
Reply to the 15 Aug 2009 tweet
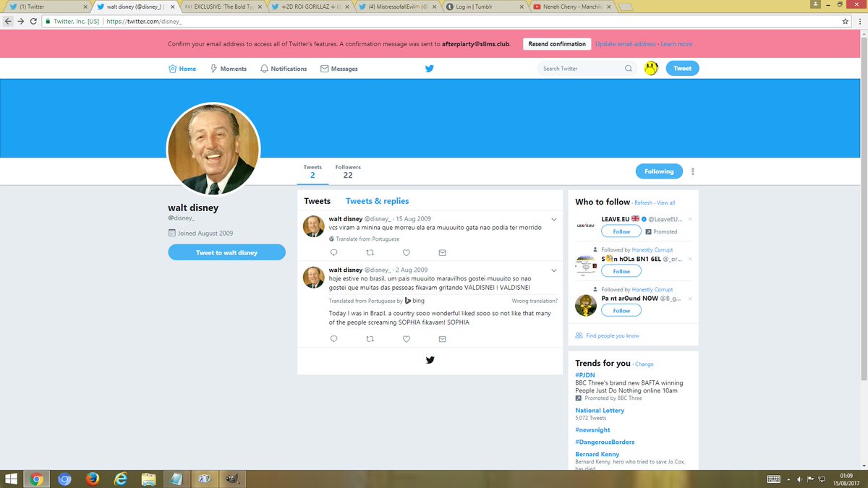click(333, 252)
